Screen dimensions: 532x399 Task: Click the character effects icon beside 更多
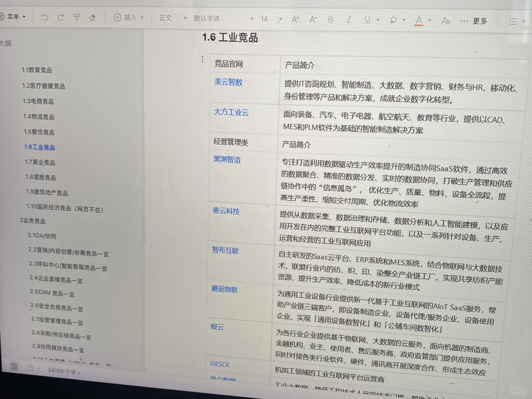pos(446,21)
